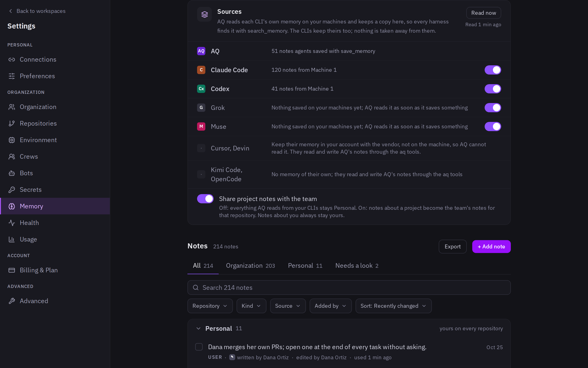
Task: Collapse the Personal notes group chevron
Action: point(198,329)
